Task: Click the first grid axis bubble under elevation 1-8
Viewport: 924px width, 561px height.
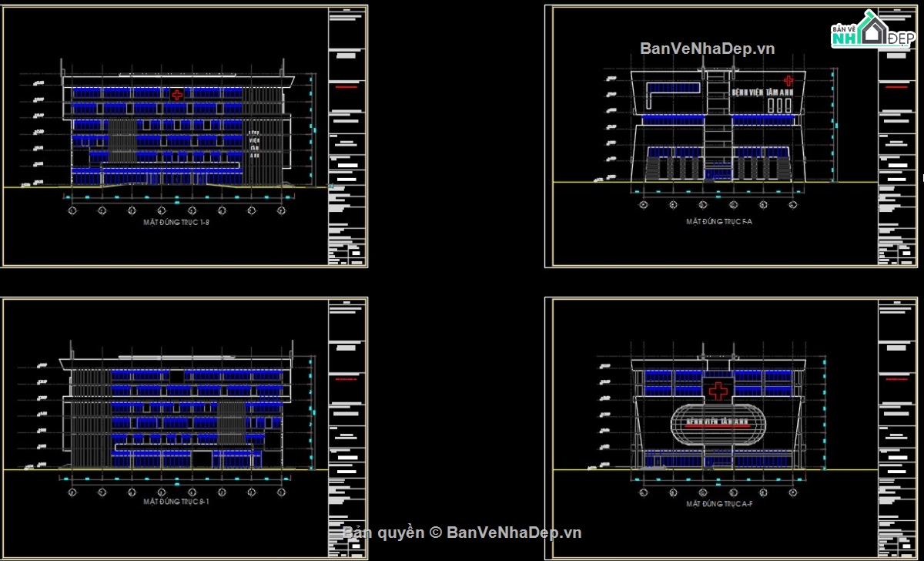Action: pyautogui.click(x=72, y=210)
